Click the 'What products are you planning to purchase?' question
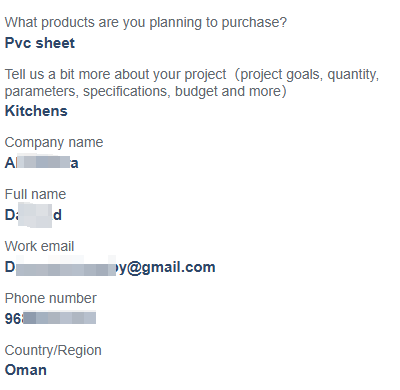 pos(146,23)
